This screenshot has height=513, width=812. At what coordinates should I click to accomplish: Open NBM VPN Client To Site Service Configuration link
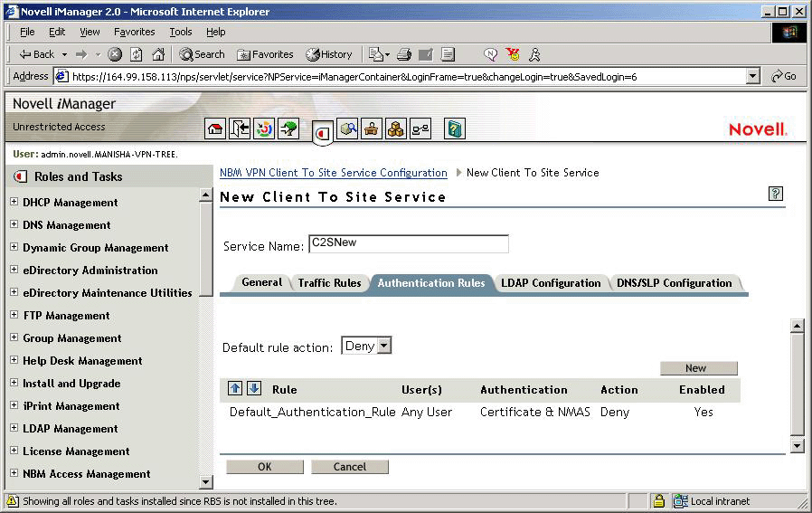coord(334,173)
